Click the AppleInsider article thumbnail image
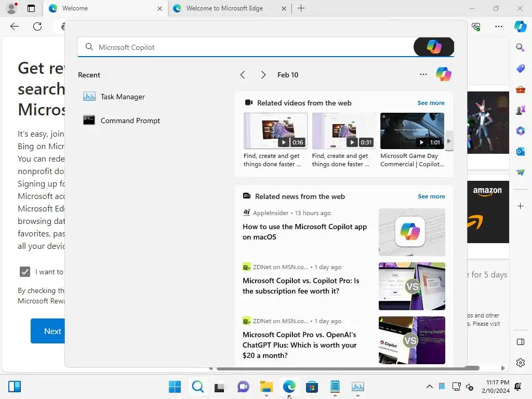Image resolution: width=532 pixels, height=399 pixels. point(412,232)
